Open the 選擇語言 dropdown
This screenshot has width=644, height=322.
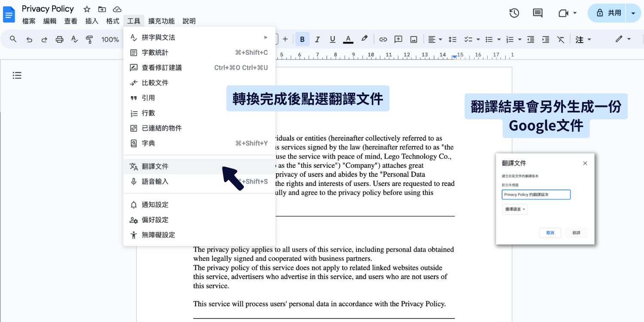(515, 210)
